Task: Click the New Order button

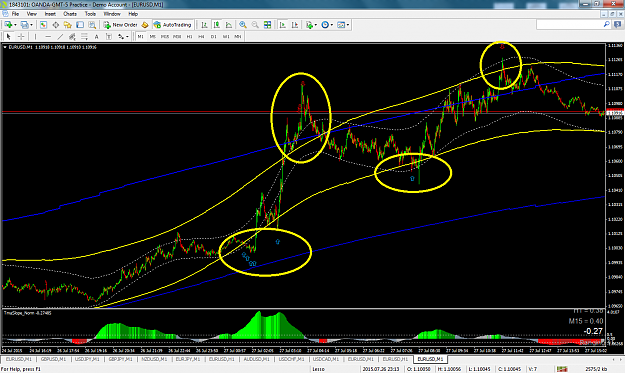Action: point(120,25)
